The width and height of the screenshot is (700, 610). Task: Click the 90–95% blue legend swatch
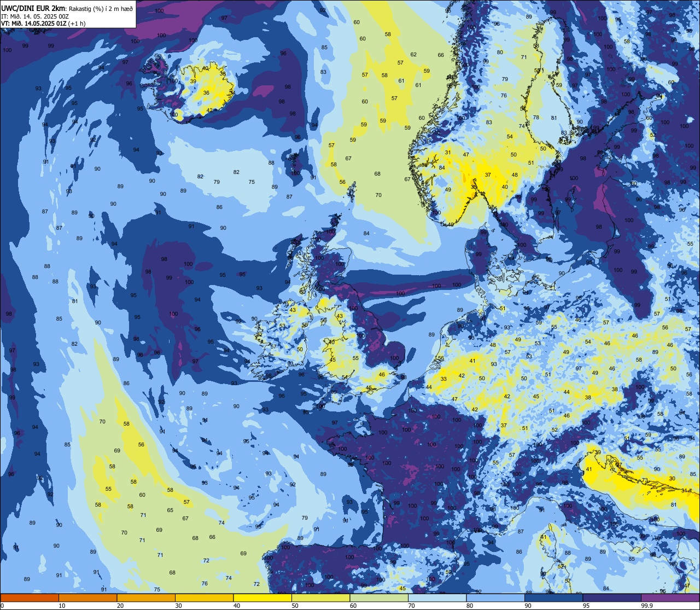click(x=553, y=597)
